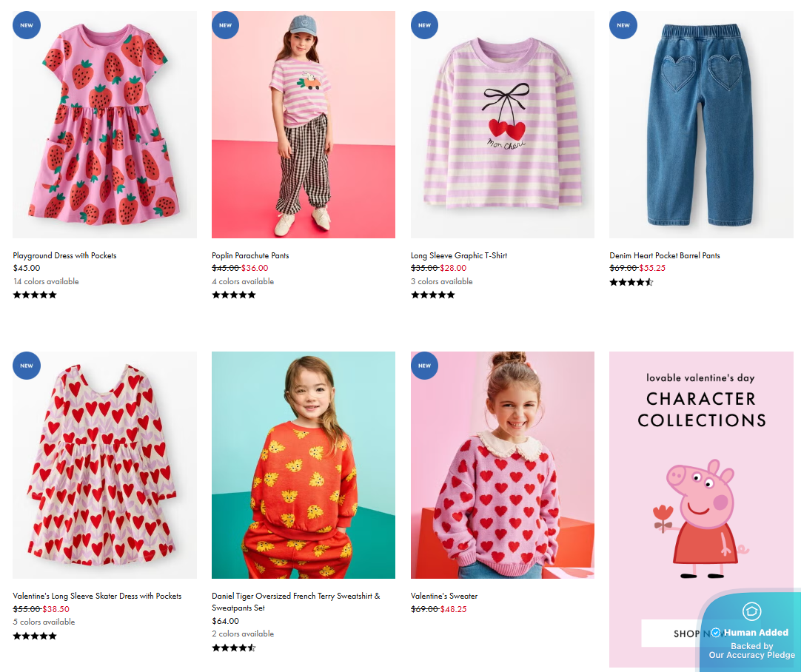The height and width of the screenshot is (672, 801).
Task: Click NEW badge on Playground Dress
Action: tap(27, 24)
